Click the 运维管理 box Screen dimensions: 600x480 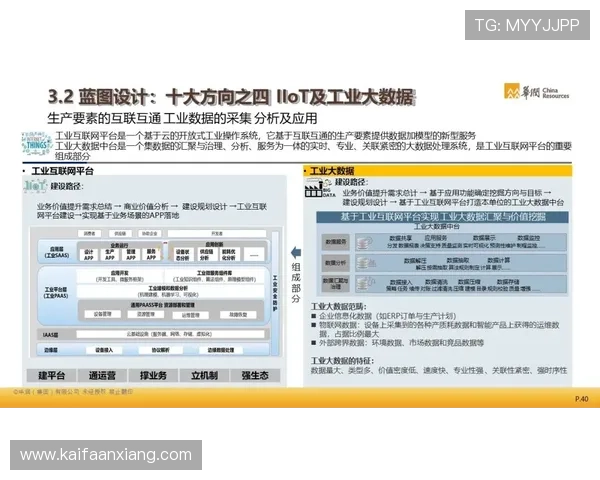tap(190, 315)
